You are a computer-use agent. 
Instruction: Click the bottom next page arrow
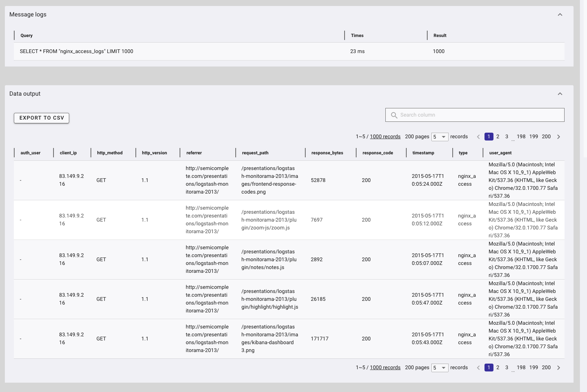pos(559,368)
